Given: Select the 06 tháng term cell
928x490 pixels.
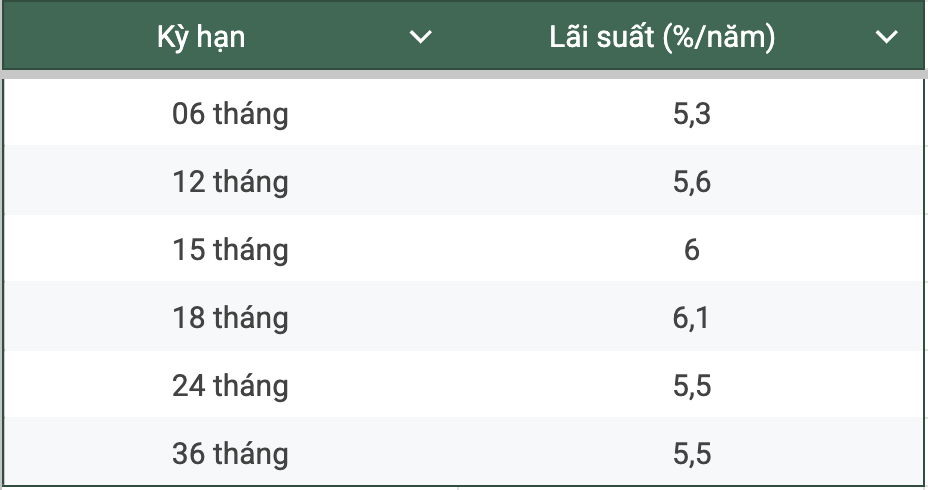Looking at the screenshot, I should tap(230, 115).
